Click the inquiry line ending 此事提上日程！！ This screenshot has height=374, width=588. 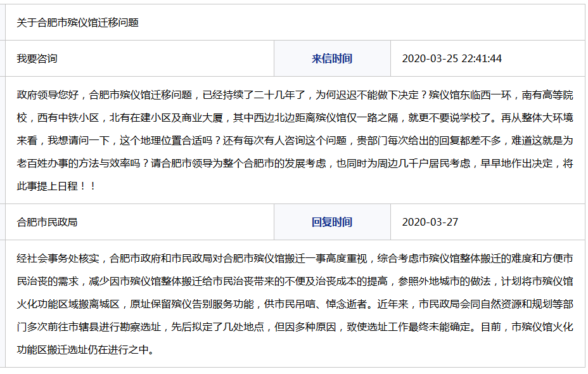click(56, 186)
